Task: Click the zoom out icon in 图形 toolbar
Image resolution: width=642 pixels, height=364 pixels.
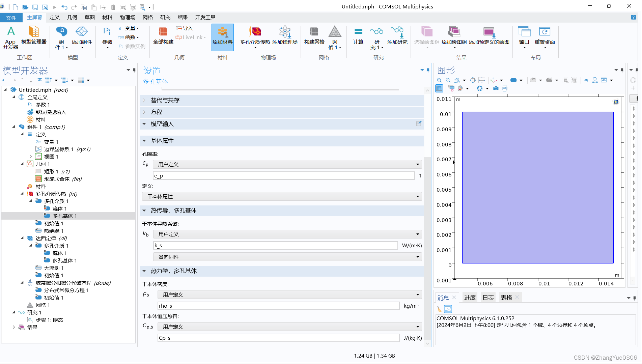Action: (x=448, y=80)
